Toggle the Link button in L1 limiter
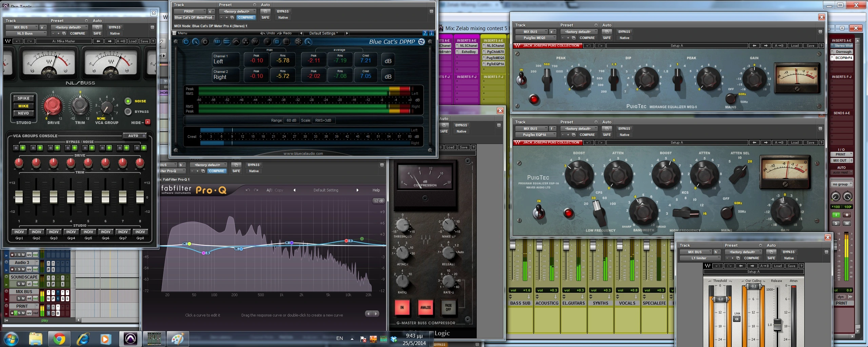The image size is (868, 347). (736, 319)
